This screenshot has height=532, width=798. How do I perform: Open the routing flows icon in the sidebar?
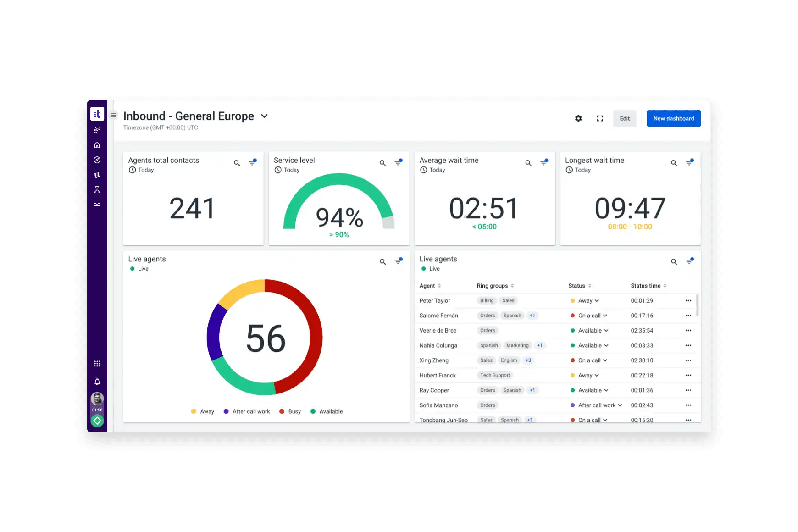pyautogui.click(x=97, y=189)
